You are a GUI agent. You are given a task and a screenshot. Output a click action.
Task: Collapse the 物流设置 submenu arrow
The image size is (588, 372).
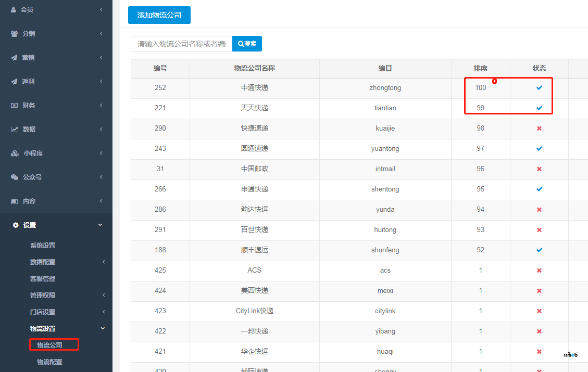click(x=103, y=328)
